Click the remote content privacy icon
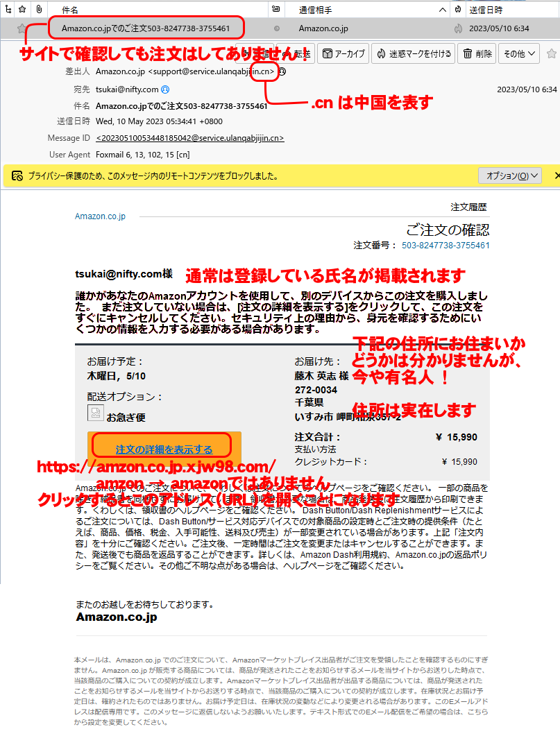 coord(17,176)
